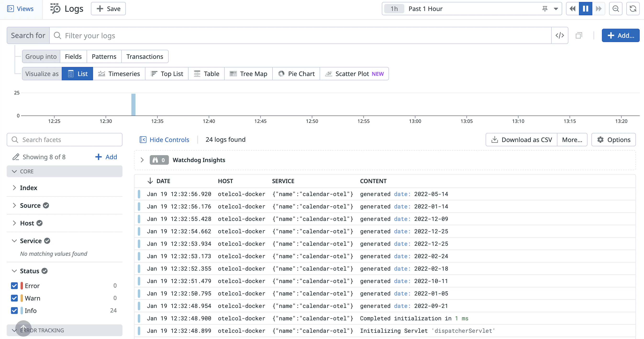Choose the Scatter Plot visualization
644x339 pixels.
pyautogui.click(x=355, y=74)
